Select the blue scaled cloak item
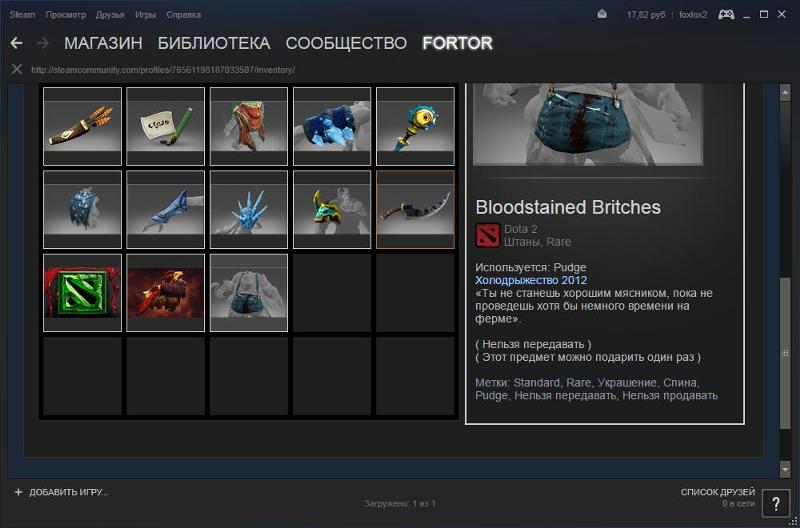The height and width of the screenshot is (528, 800). 82,209
